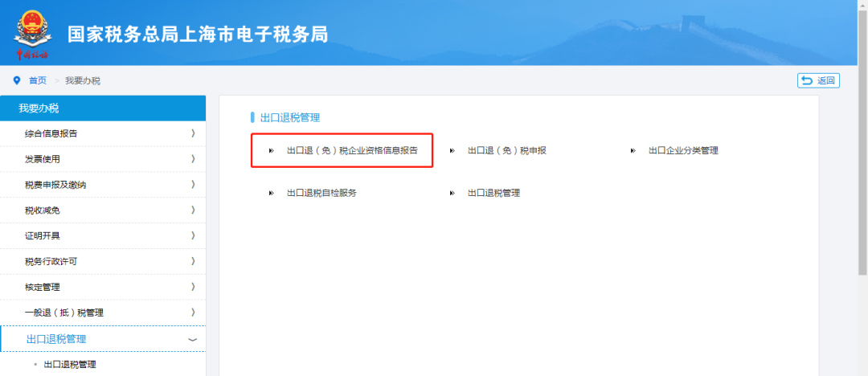The width and height of the screenshot is (868, 376).
Task: Click the 出口退税管理 section heading
Action: tap(290, 117)
